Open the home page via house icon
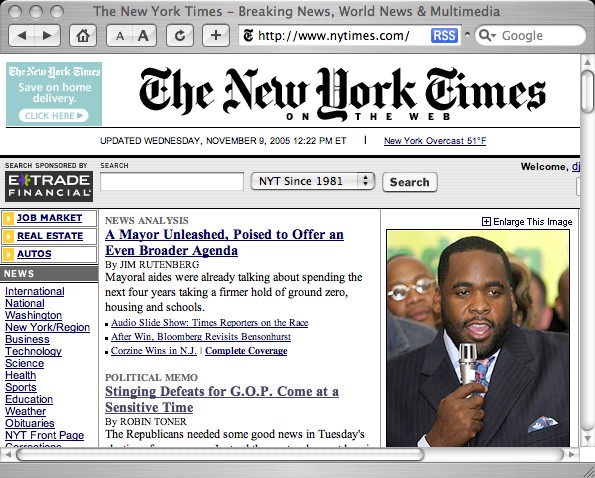 coord(83,36)
